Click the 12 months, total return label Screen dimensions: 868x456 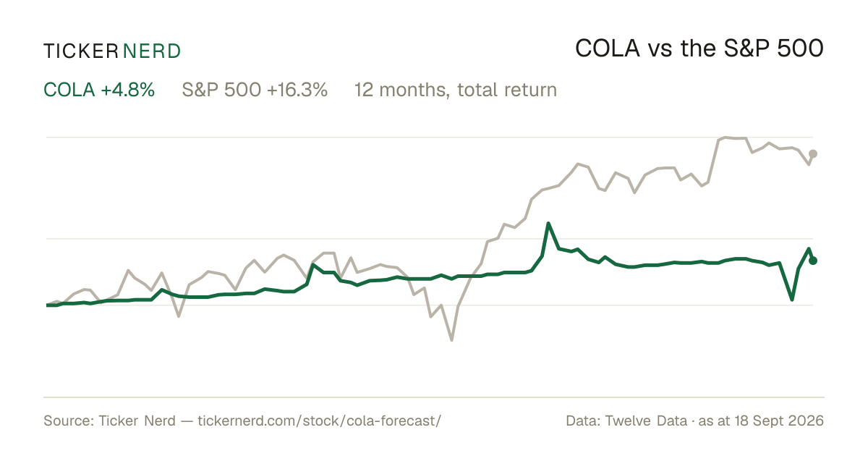(x=456, y=90)
